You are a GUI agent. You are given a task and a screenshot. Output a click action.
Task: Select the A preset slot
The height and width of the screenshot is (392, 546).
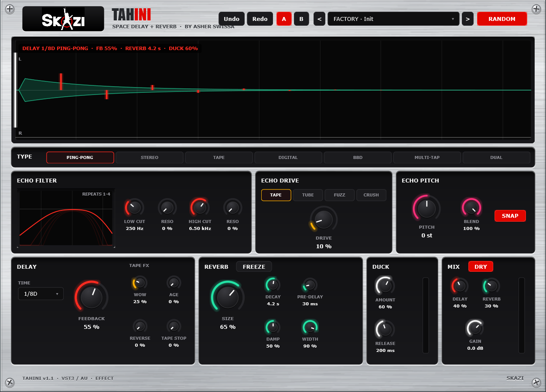[x=284, y=19]
